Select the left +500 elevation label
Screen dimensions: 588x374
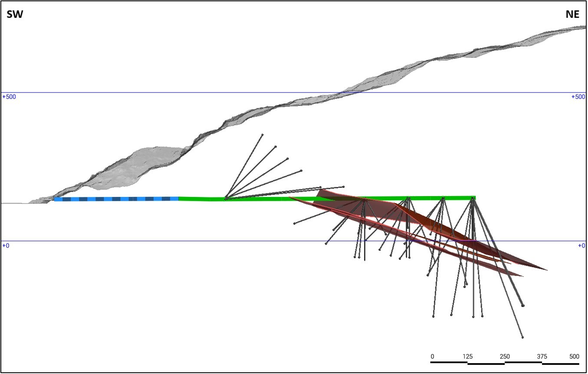9,97
